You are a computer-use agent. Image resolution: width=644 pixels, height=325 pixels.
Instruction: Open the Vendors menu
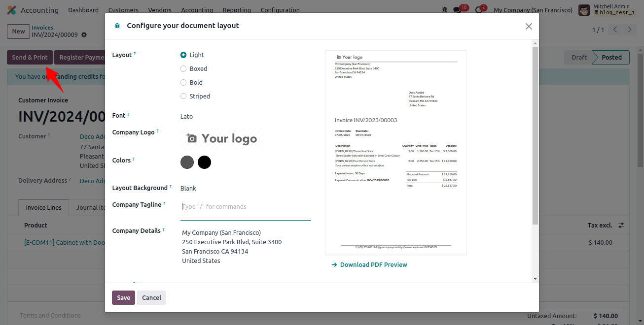pyautogui.click(x=160, y=10)
